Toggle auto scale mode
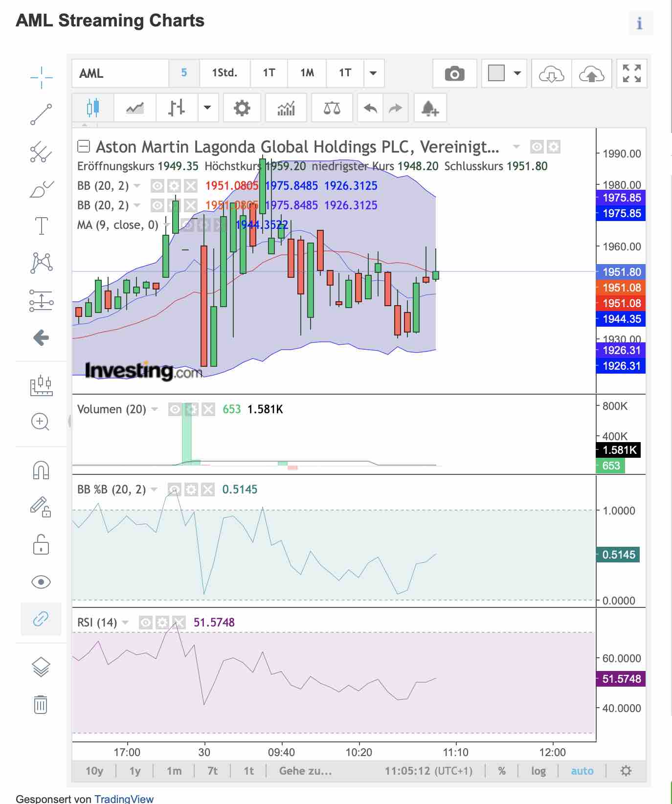Image resolution: width=672 pixels, height=804 pixels. [x=582, y=771]
